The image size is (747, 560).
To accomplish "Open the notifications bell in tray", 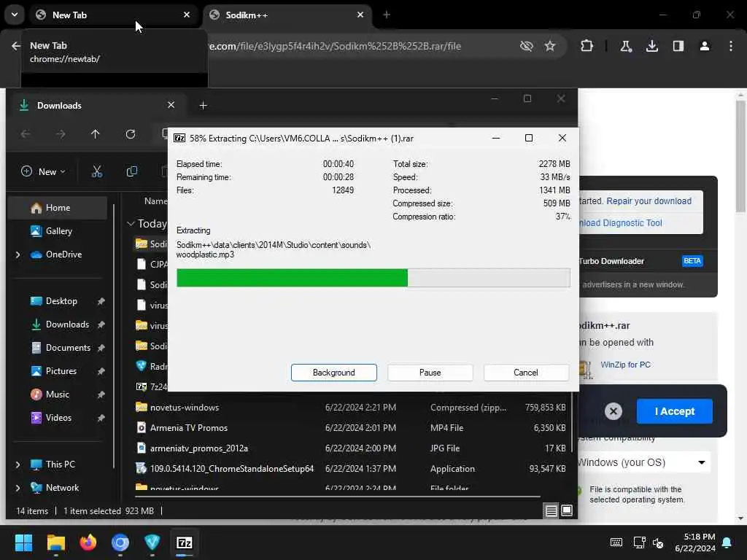I will 727,542.
